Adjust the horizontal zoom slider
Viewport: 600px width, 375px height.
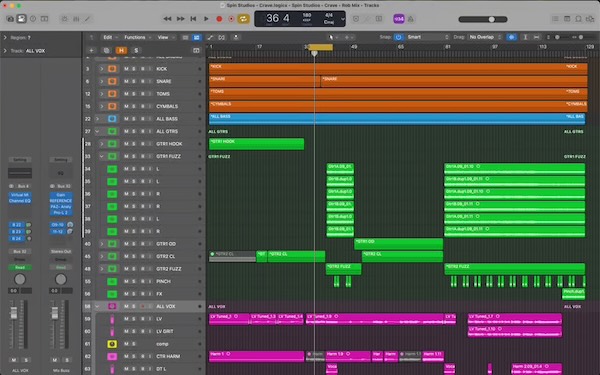pyautogui.click(x=580, y=37)
